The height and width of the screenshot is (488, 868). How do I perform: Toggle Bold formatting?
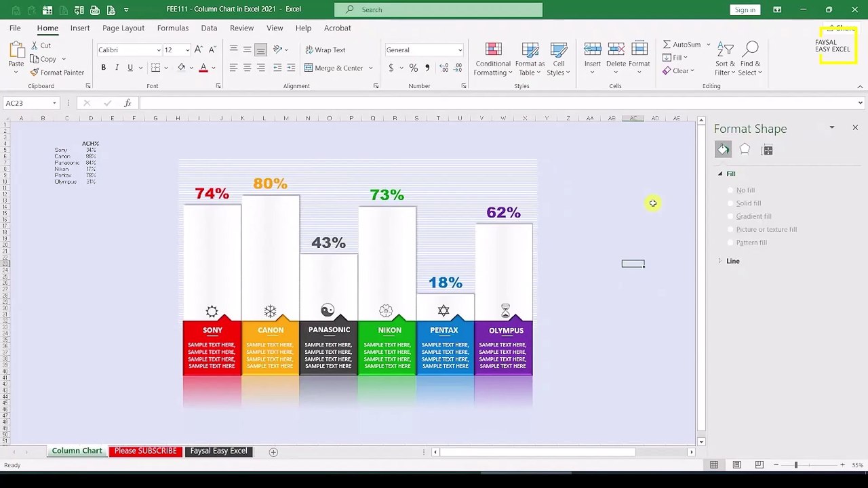(x=103, y=68)
